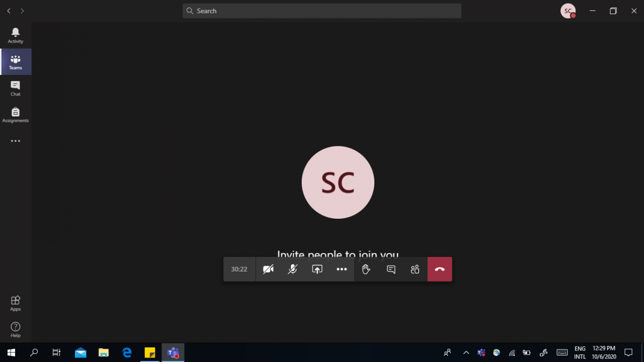Expand hidden system tray icons
The height and width of the screenshot is (362, 644).
(466, 352)
